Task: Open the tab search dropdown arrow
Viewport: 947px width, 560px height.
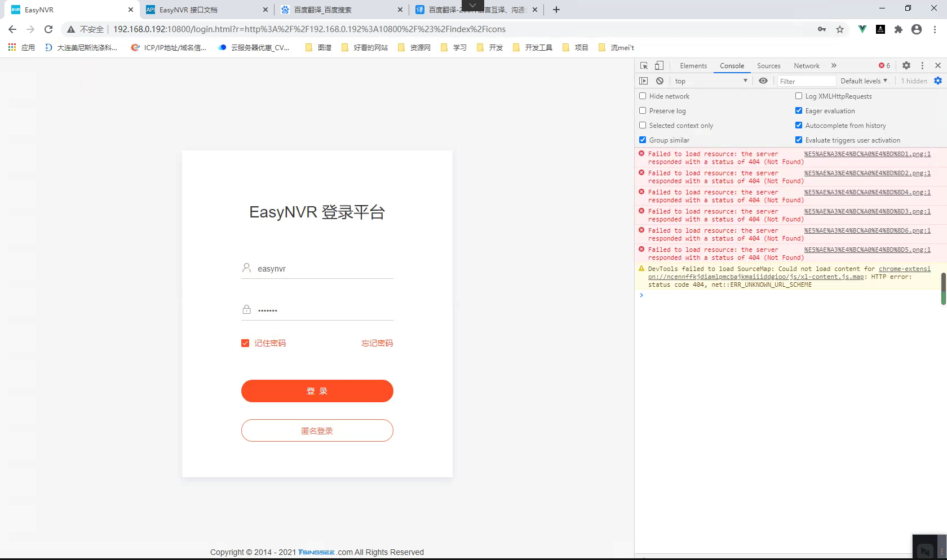Action: pyautogui.click(x=472, y=5)
